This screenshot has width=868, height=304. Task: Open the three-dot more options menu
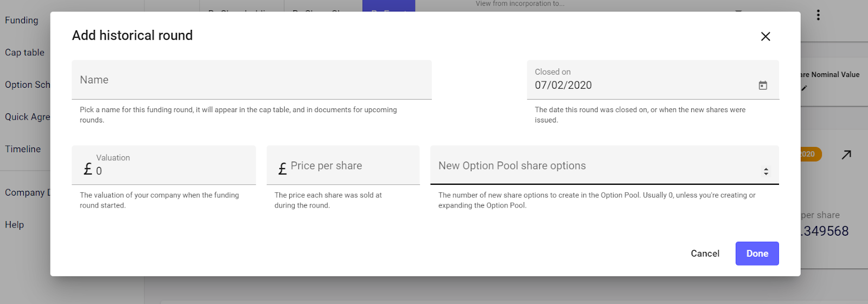tap(818, 15)
